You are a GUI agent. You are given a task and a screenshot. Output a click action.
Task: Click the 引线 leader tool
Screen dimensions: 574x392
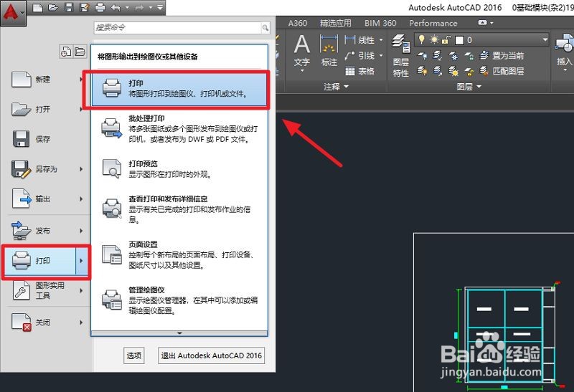pos(360,56)
